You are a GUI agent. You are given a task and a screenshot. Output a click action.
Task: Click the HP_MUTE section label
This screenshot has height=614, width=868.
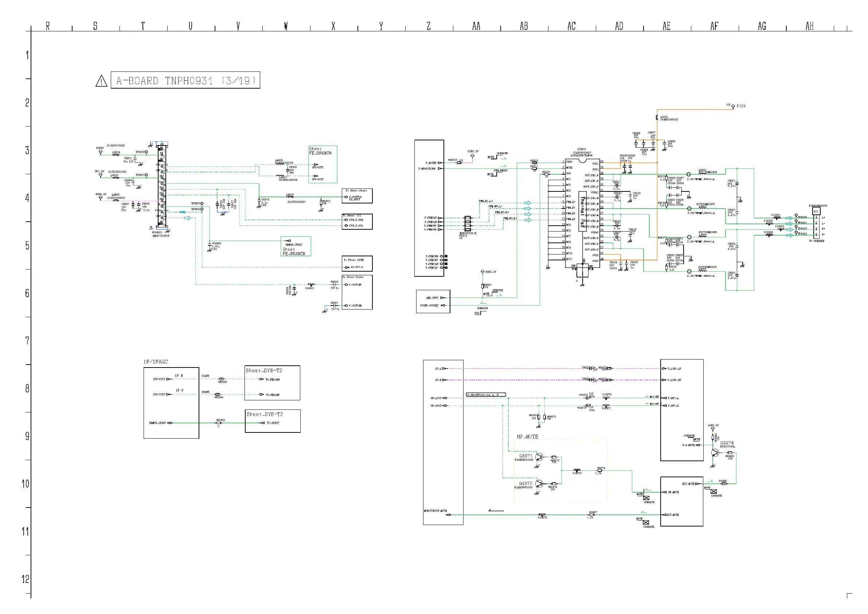coord(527,436)
